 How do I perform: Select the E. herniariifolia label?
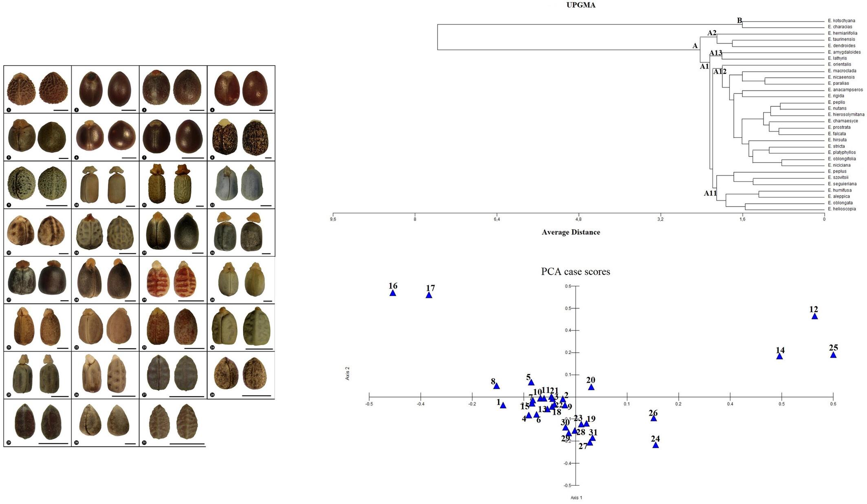[x=842, y=33]
